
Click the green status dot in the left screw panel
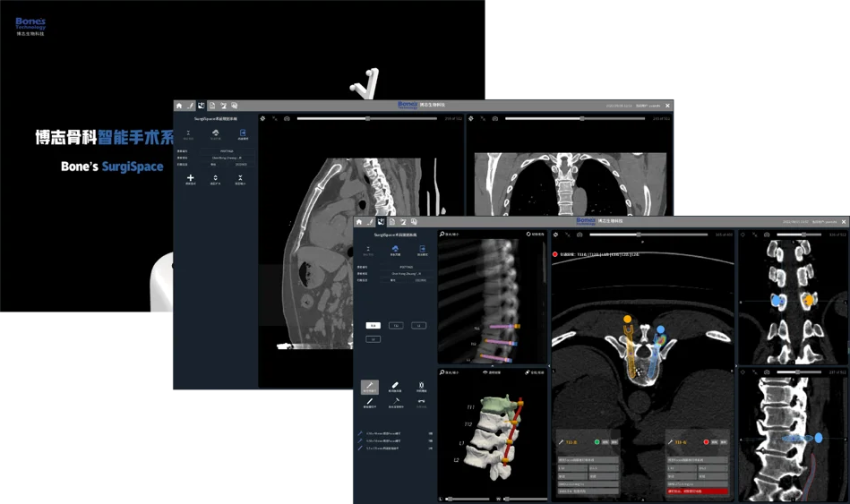coord(597,442)
